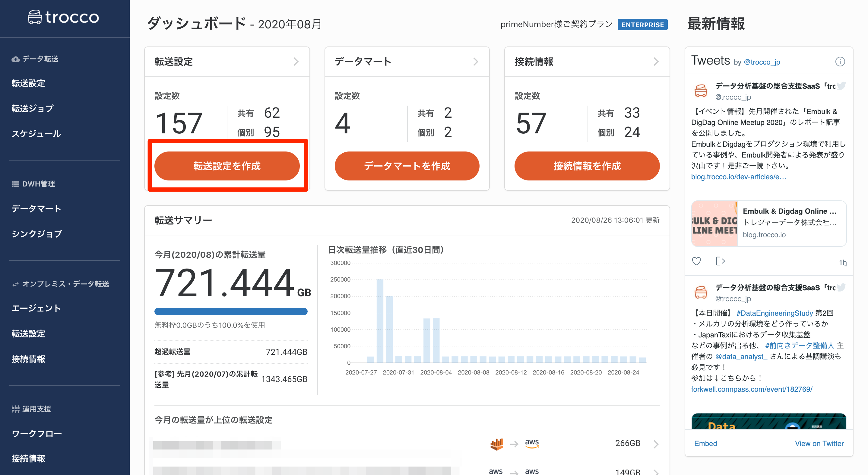Screen dimensions: 868x475
Task: Open 転送ジョブ in the sidebar
Action: pyautogui.click(x=33, y=109)
